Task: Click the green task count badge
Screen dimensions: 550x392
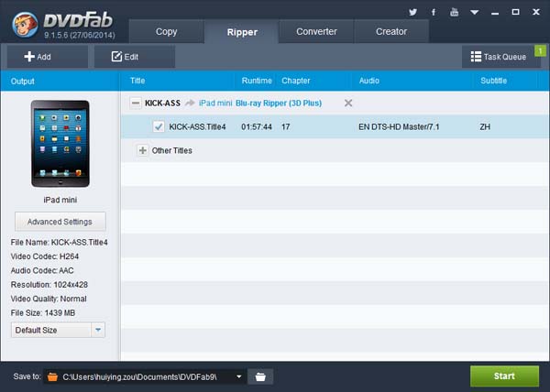Action: 540,51
